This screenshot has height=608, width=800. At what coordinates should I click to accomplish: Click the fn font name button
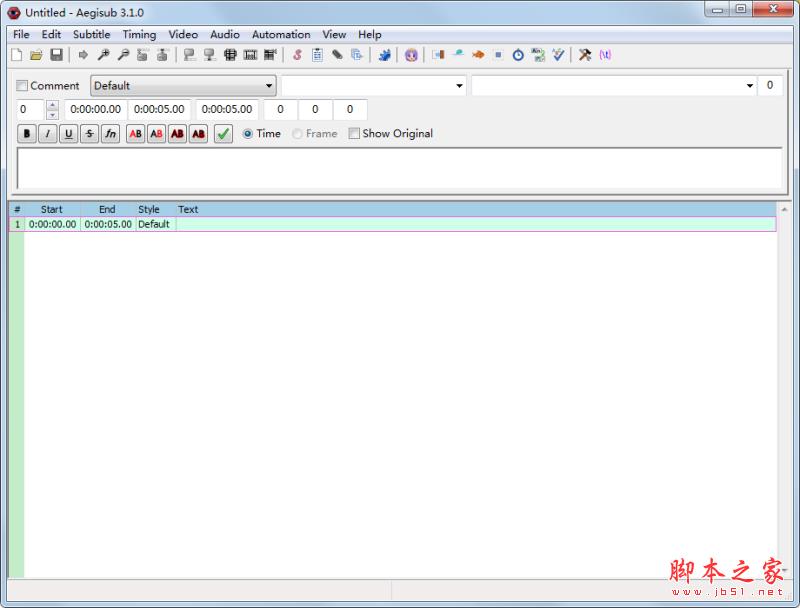[x=110, y=134]
